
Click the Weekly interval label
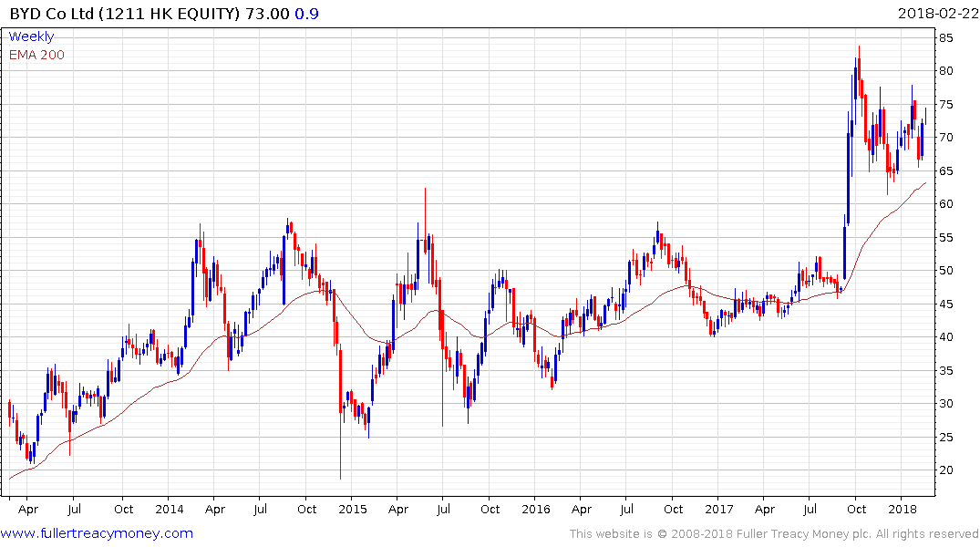[x=31, y=36]
